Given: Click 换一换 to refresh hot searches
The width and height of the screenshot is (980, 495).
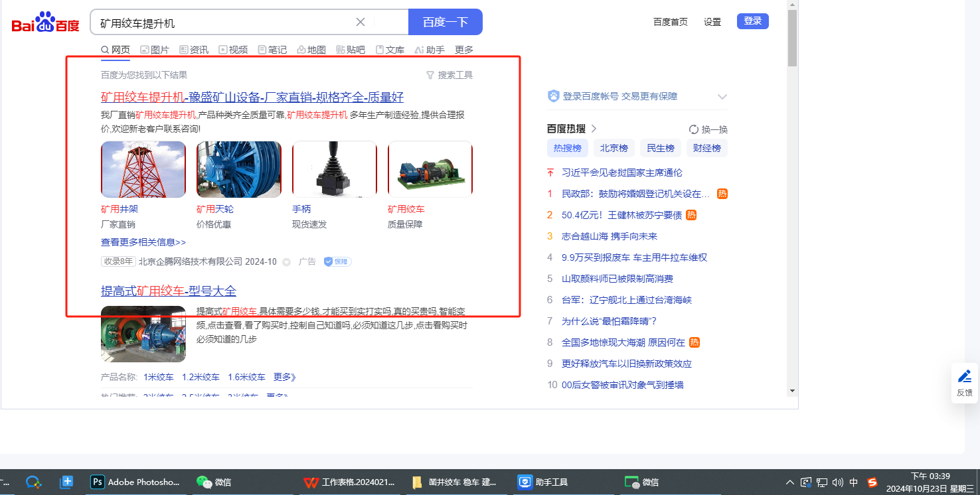Looking at the screenshot, I should pos(708,129).
